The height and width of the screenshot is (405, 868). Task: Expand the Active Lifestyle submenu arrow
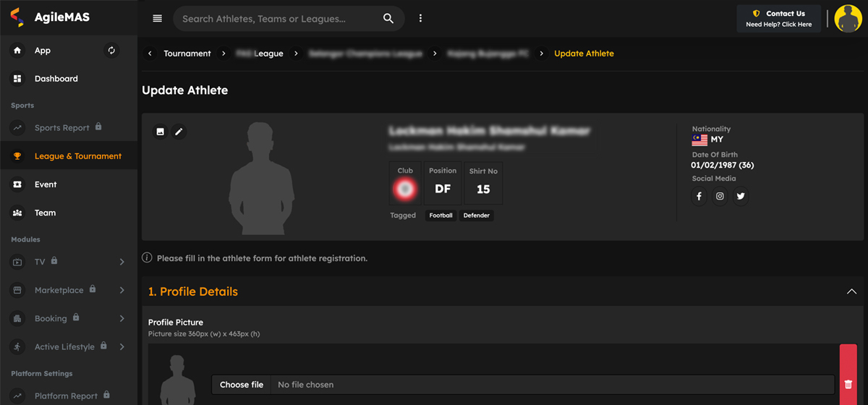[x=122, y=347]
